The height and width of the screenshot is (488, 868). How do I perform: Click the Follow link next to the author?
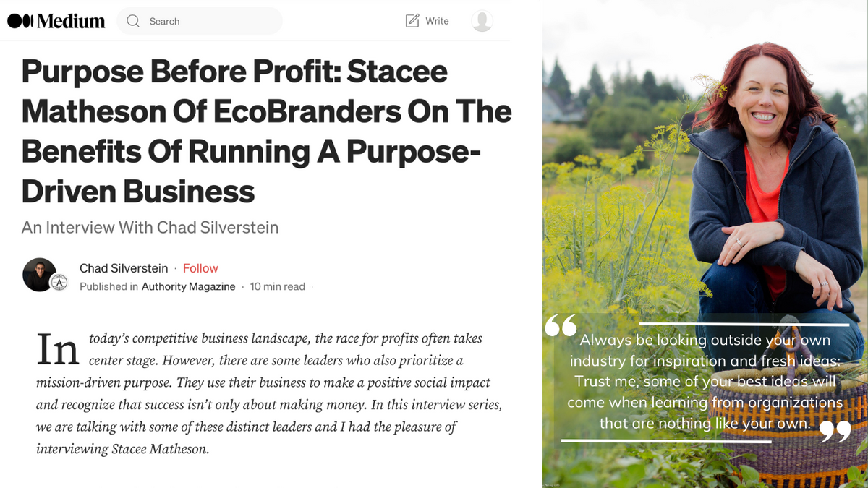click(200, 268)
